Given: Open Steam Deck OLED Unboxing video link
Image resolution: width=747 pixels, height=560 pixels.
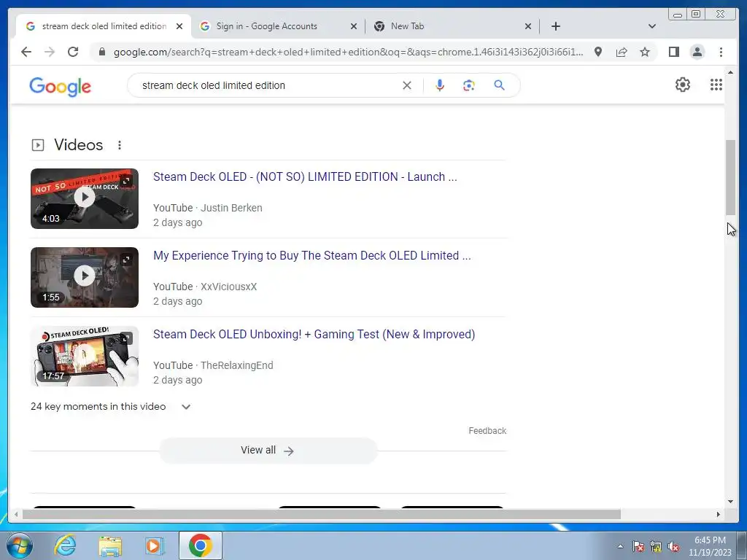Looking at the screenshot, I should point(314,334).
